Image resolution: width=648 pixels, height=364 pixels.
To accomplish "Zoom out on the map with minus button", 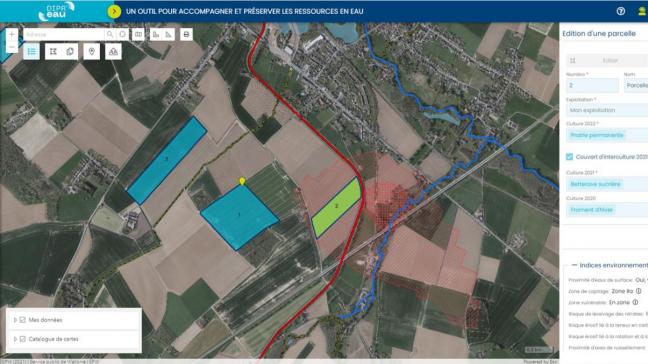I will [x=12, y=47].
